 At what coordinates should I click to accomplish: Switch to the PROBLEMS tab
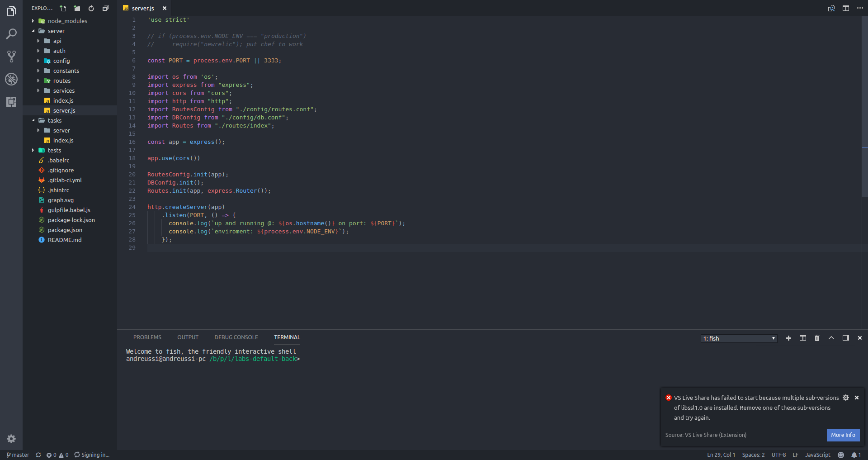click(x=147, y=337)
